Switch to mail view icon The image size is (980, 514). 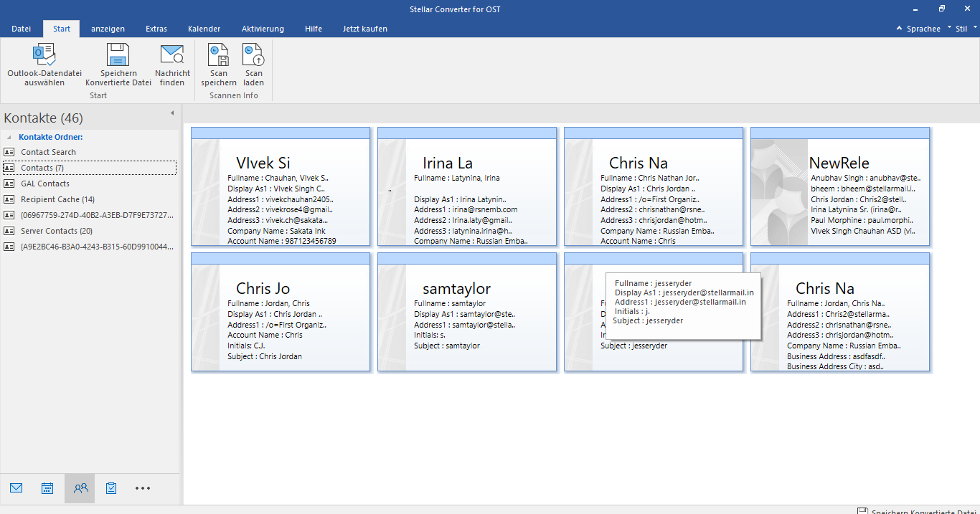pyautogui.click(x=17, y=488)
